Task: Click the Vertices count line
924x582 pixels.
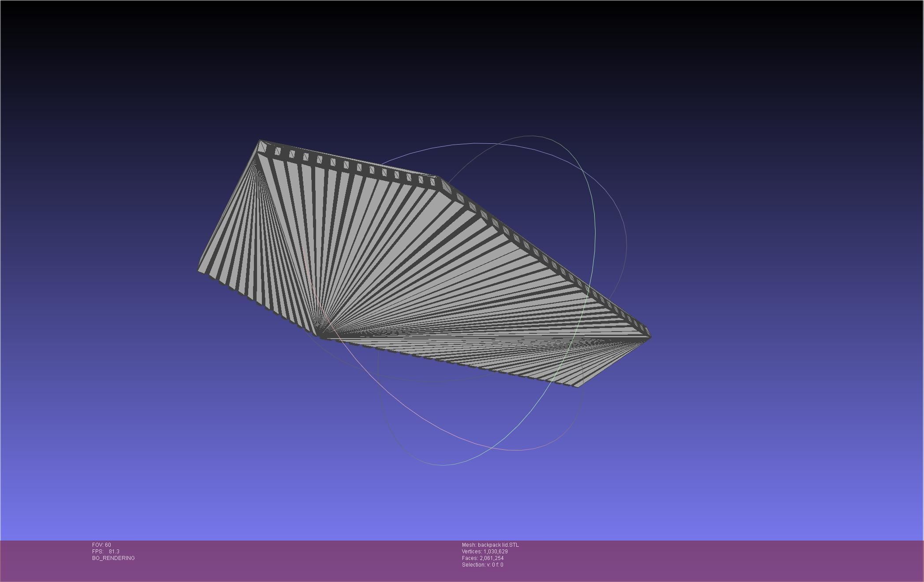Action: click(x=484, y=552)
